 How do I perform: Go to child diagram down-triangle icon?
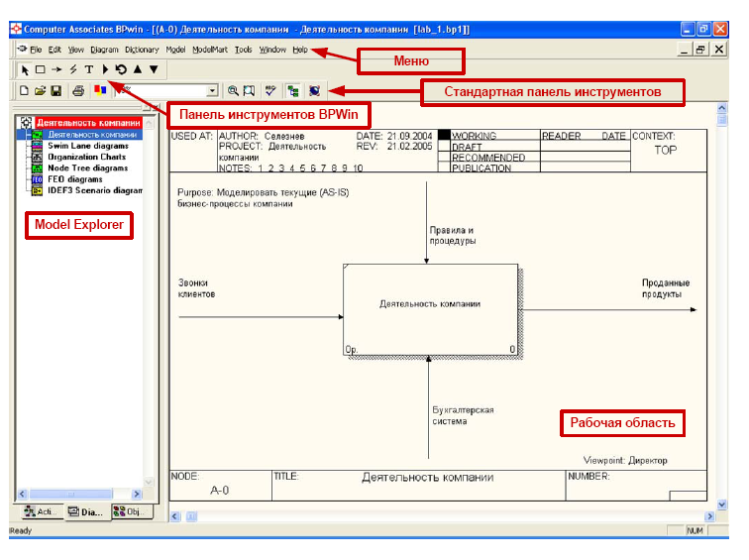(154, 69)
